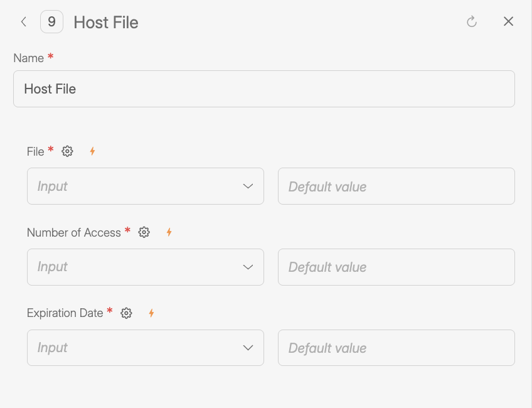Screen dimensions: 532x408
Task: Select the Host File title text
Action: [x=105, y=22]
